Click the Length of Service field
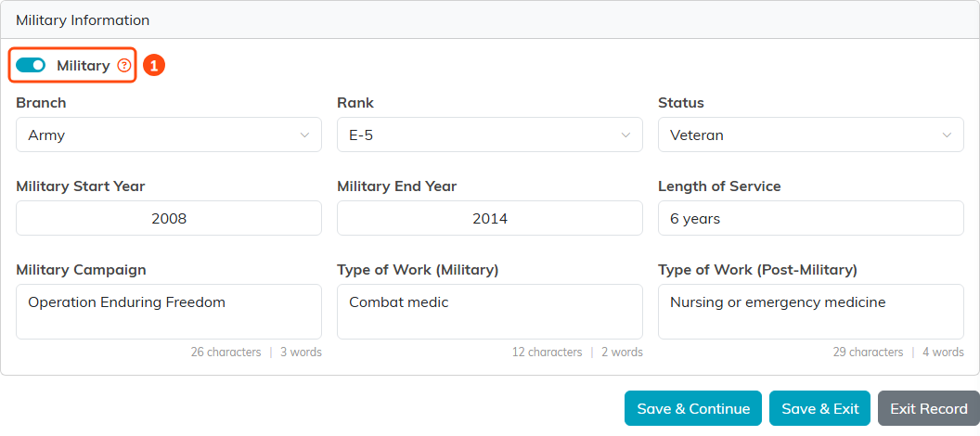This screenshot has height=436, width=980. (810, 218)
